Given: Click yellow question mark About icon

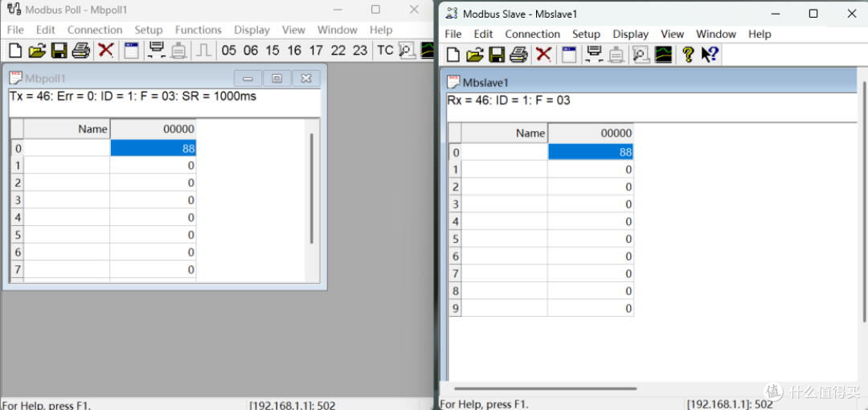Looking at the screenshot, I should [688, 55].
